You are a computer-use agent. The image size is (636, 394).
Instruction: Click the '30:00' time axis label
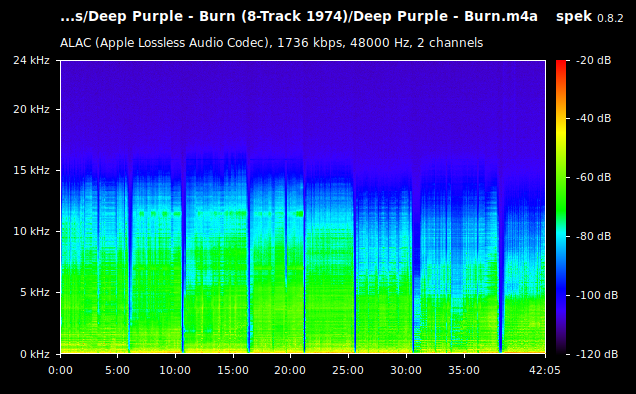[406, 370]
